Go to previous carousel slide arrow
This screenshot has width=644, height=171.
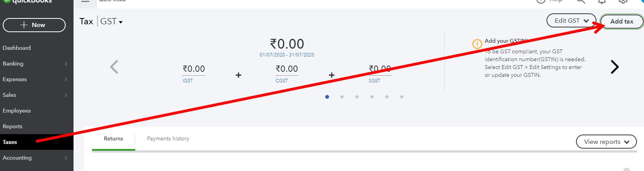coord(114,67)
